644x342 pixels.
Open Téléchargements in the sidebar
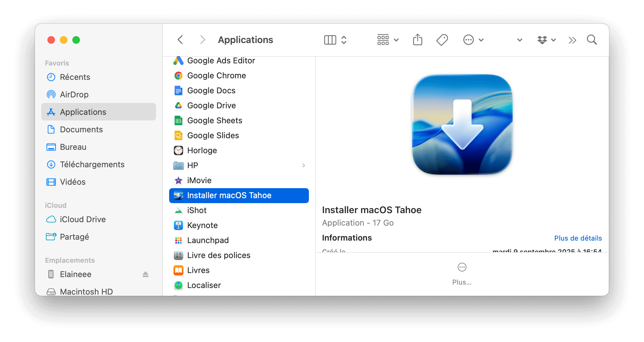[99, 164]
